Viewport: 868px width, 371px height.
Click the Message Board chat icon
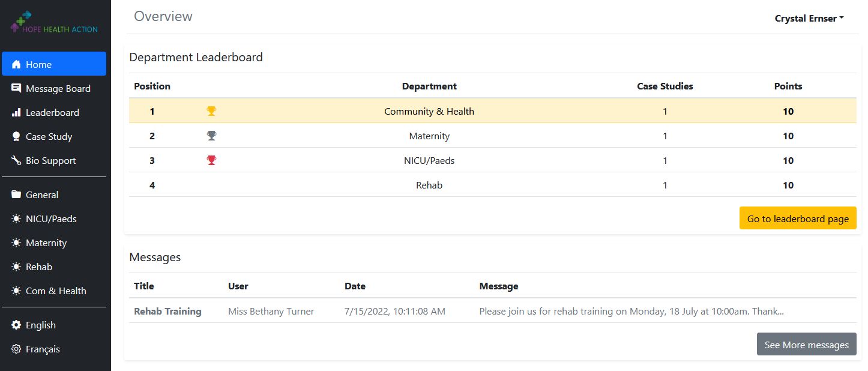16,88
